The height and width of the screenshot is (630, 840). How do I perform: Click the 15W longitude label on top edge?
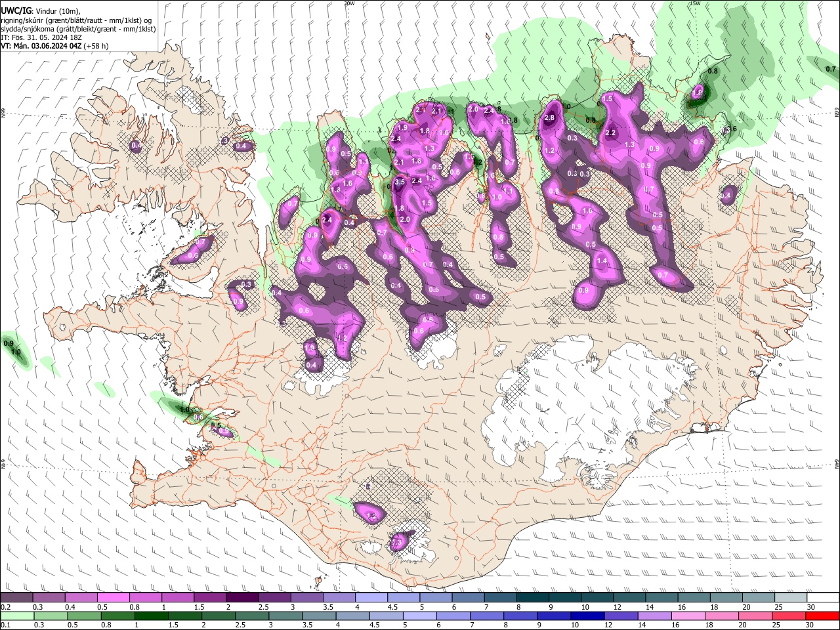[695, 3]
